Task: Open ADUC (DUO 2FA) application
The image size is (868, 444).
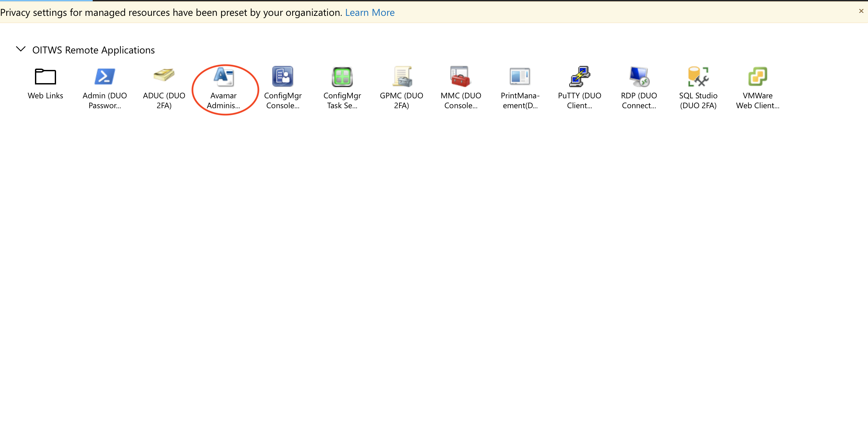Action: click(x=164, y=76)
